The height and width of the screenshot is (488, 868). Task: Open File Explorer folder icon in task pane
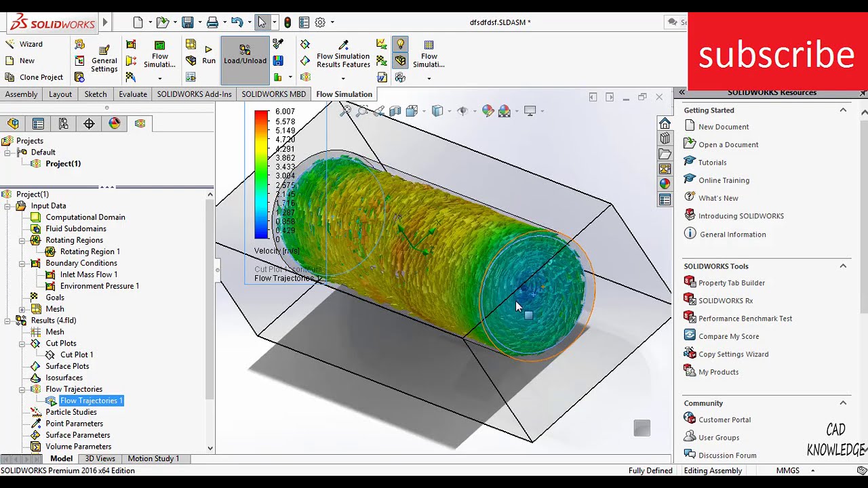tap(665, 154)
